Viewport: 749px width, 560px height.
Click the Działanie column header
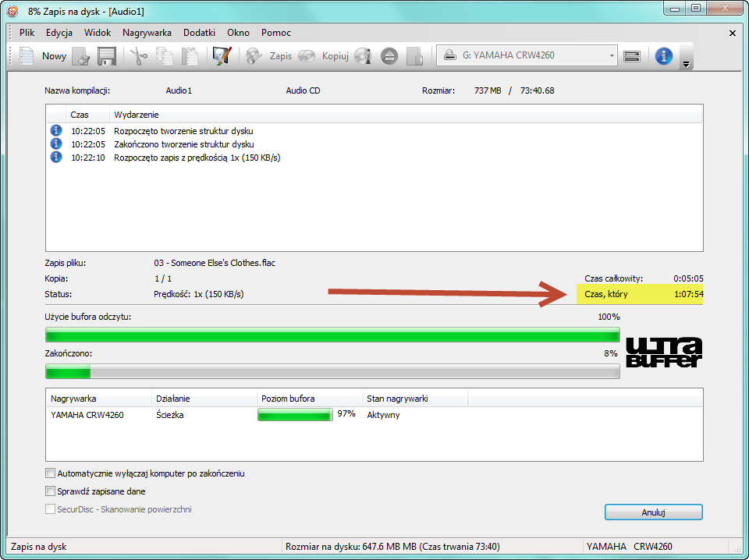pyautogui.click(x=204, y=398)
